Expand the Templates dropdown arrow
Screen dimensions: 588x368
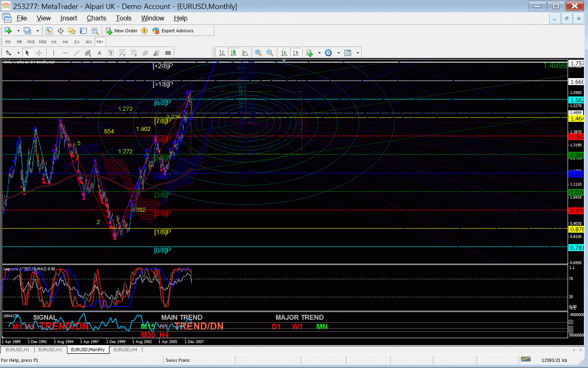(358, 53)
